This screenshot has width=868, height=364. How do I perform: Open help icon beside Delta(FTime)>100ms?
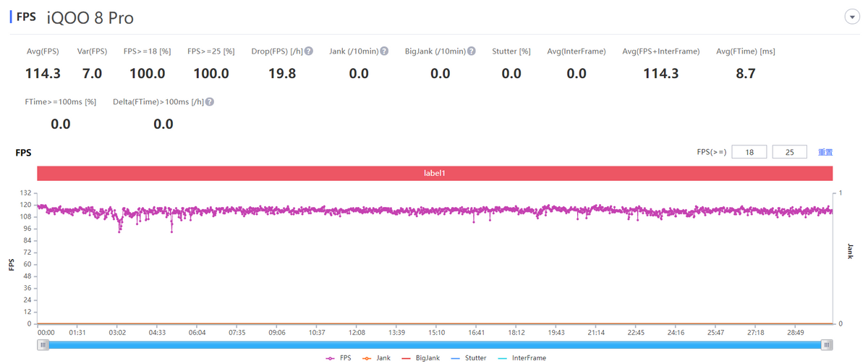pos(210,102)
